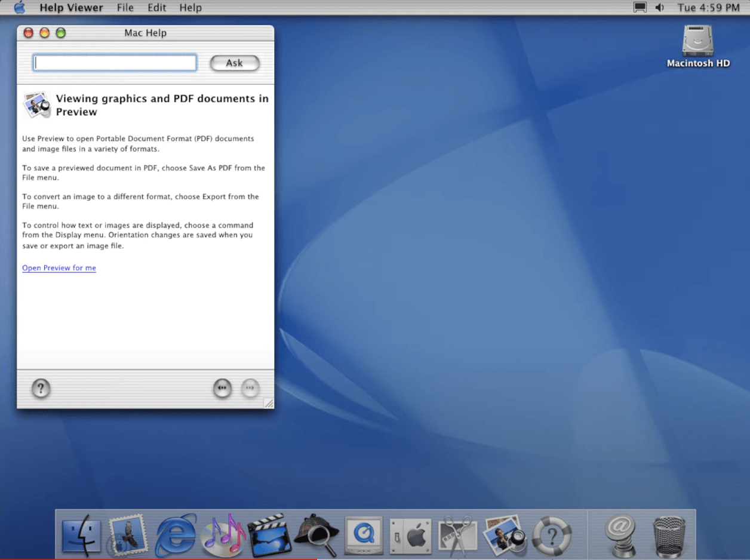Open Finder from the Dock

[x=81, y=534]
